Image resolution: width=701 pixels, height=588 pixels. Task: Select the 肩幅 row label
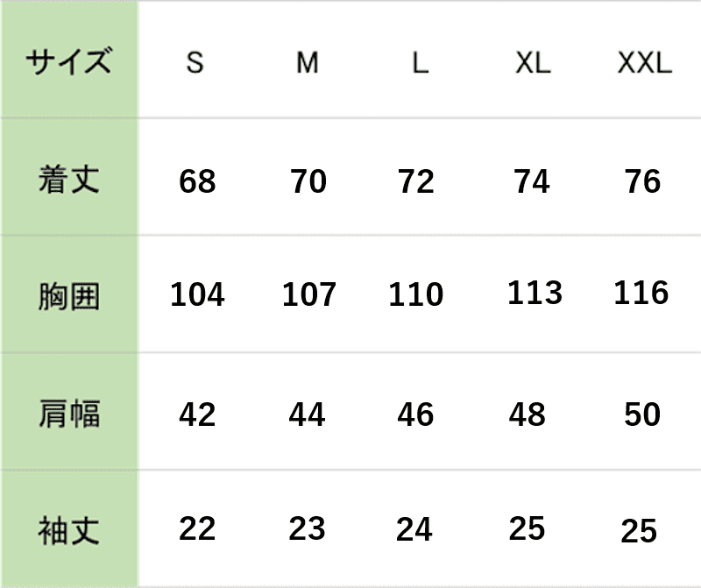tap(68, 413)
